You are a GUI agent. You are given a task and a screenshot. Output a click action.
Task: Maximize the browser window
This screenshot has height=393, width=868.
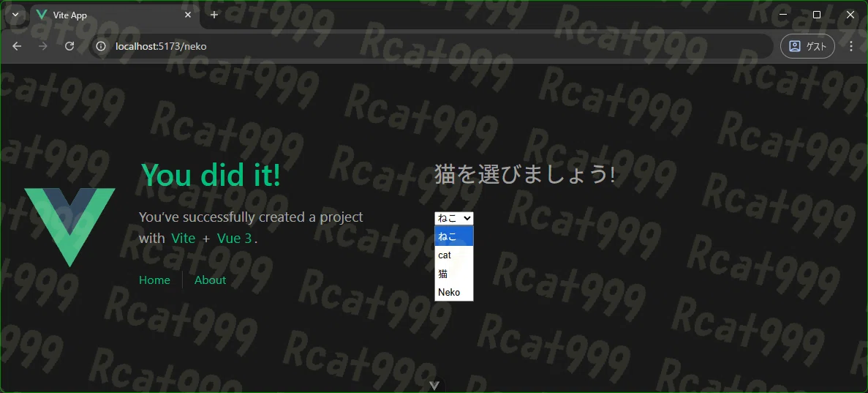pos(817,15)
